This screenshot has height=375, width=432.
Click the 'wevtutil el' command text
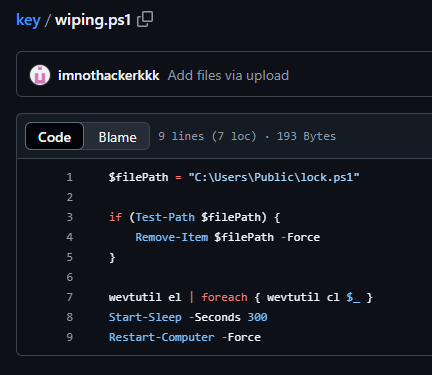(145, 297)
